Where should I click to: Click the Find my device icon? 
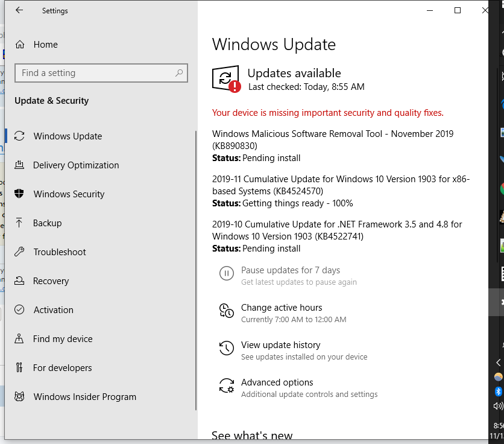tap(19, 338)
